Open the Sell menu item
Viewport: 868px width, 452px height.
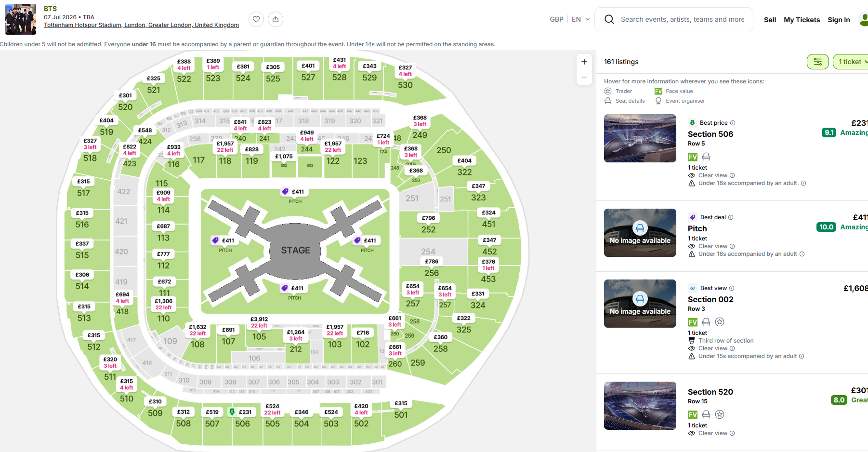pos(770,20)
